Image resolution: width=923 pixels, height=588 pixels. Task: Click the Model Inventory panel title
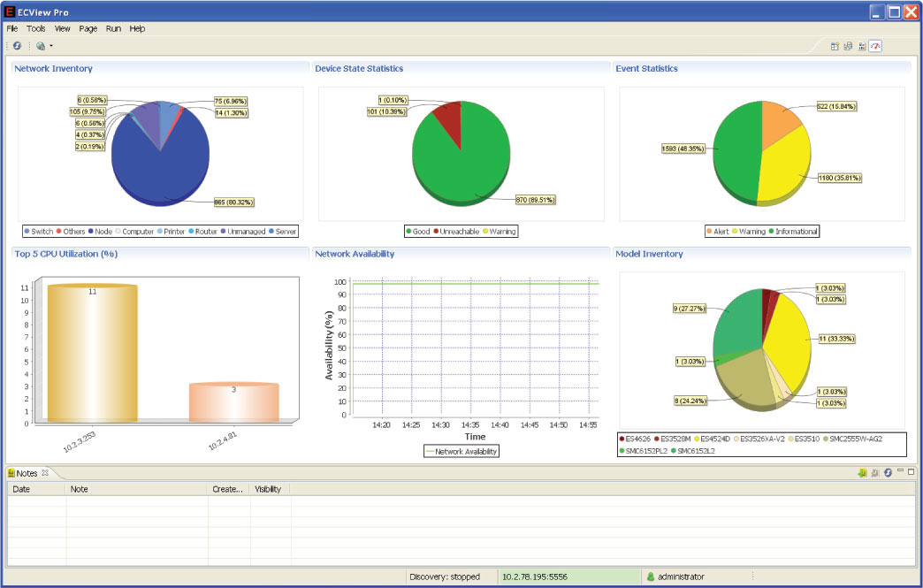point(649,254)
